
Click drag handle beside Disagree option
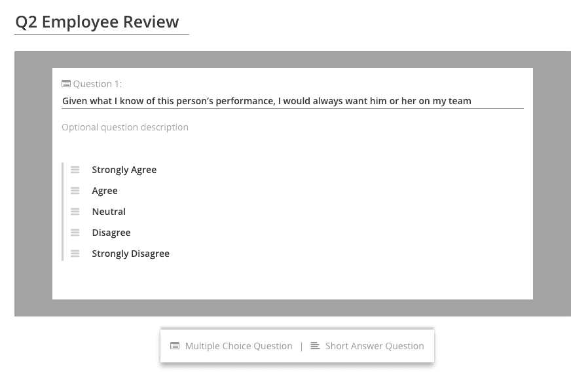(x=75, y=233)
